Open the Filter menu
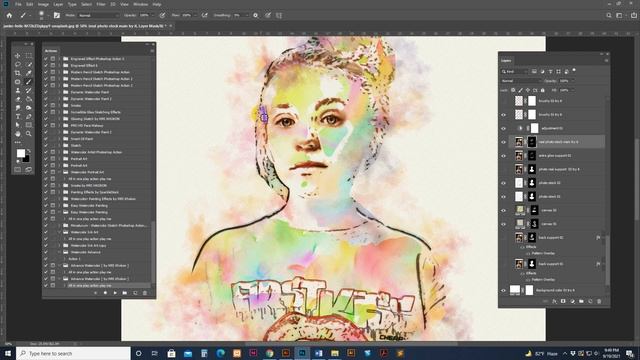 click(101, 4)
